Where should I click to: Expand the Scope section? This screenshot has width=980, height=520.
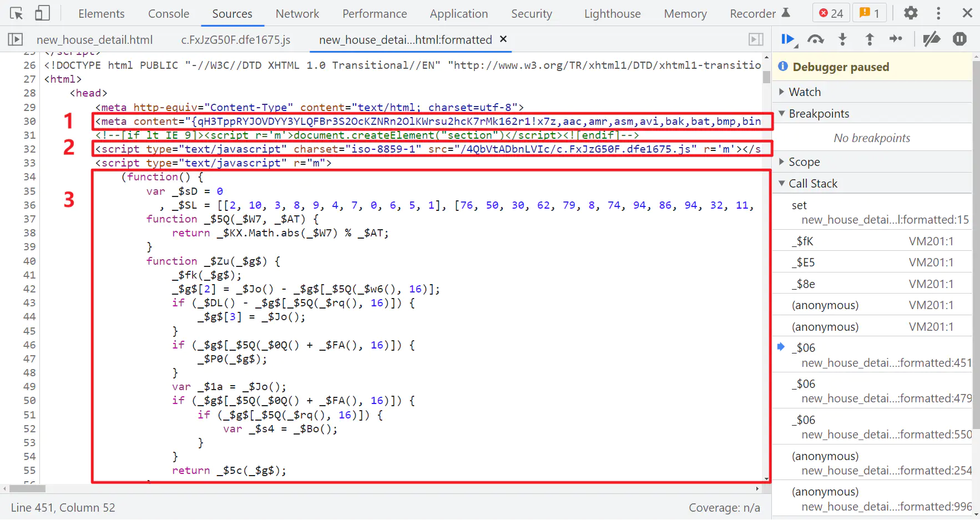point(804,162)
